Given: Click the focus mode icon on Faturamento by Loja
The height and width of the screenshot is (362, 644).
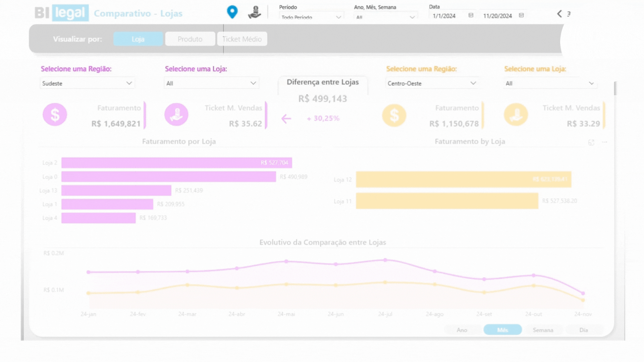Looking at the screenshot, I should click(591, 142).
